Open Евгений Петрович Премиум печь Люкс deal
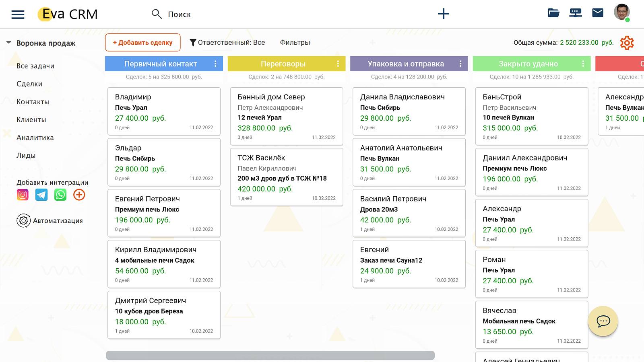 pyautogui.click(x=164, y=213)
